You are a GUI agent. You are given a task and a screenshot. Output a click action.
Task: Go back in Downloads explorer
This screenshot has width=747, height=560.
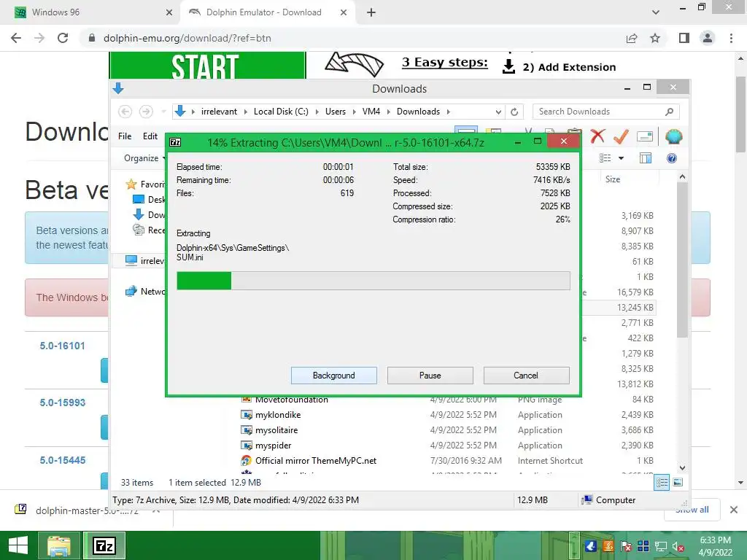point(125,112)
